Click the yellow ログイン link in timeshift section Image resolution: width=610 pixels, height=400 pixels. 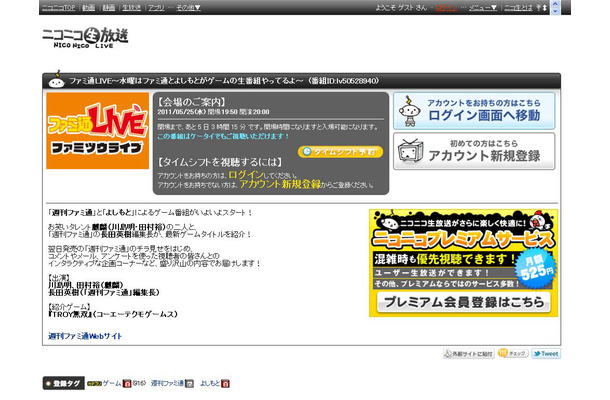[x=246, y=175]
